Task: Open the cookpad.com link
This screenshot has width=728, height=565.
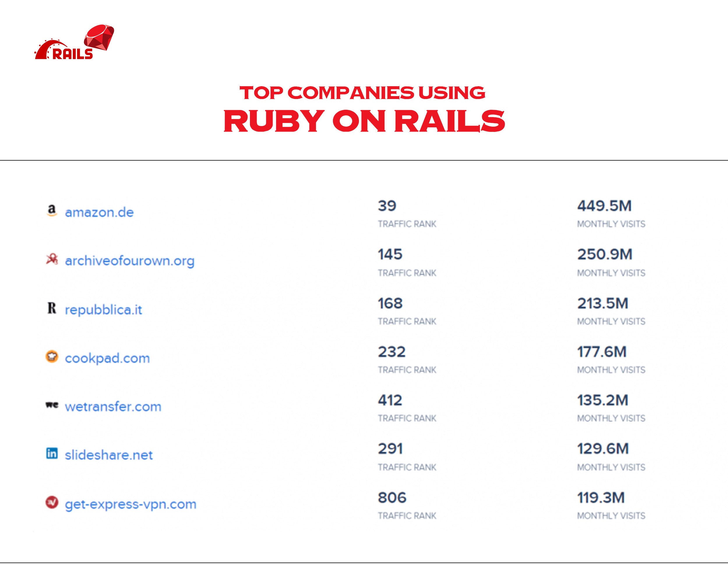Action: tap(107, 358)
